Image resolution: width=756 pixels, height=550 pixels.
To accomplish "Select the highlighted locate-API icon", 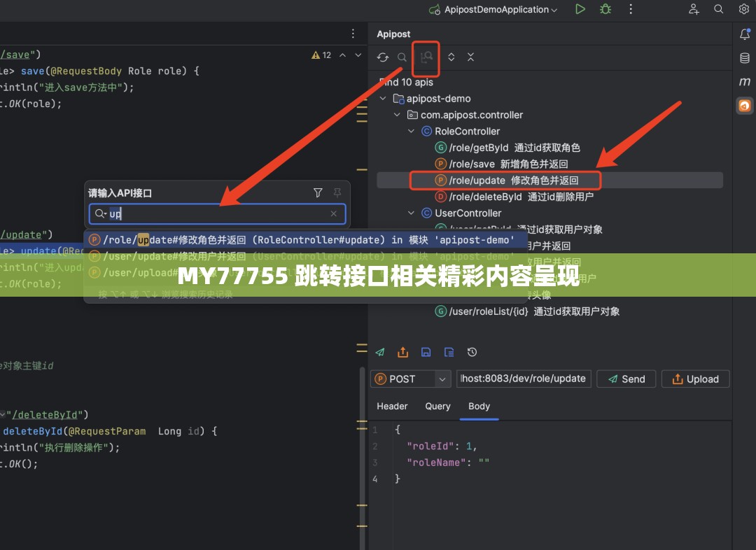I will coord(426,57).
